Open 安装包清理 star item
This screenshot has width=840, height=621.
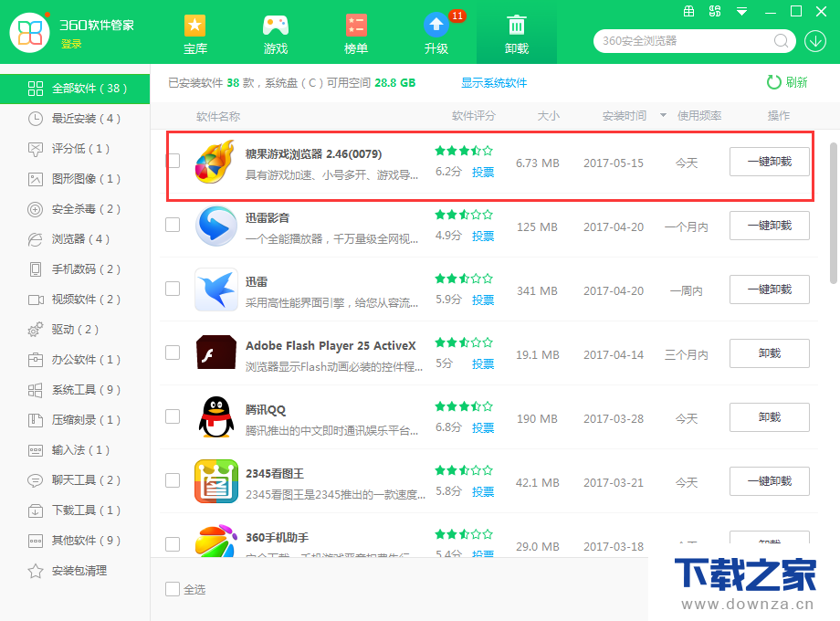pos(75,571)
